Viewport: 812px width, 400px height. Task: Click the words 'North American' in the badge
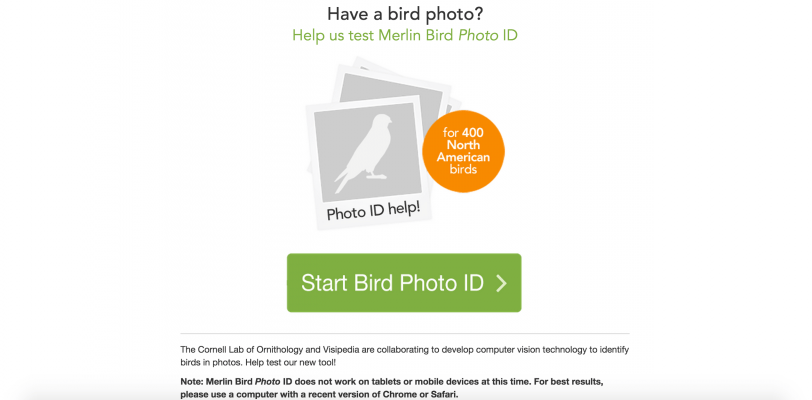pos(463,151)
